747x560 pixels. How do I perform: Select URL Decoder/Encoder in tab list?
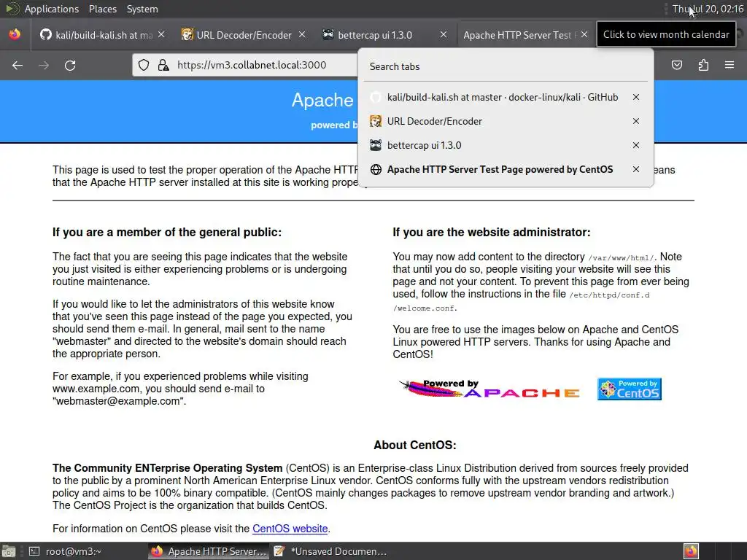(495, 122)
